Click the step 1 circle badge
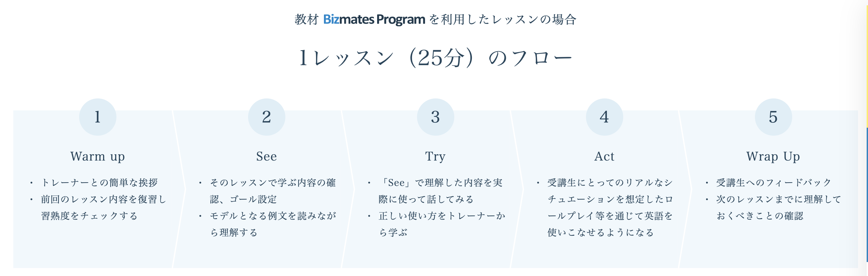This screenshot has height=276, width=868. click(x=98, y=117)
